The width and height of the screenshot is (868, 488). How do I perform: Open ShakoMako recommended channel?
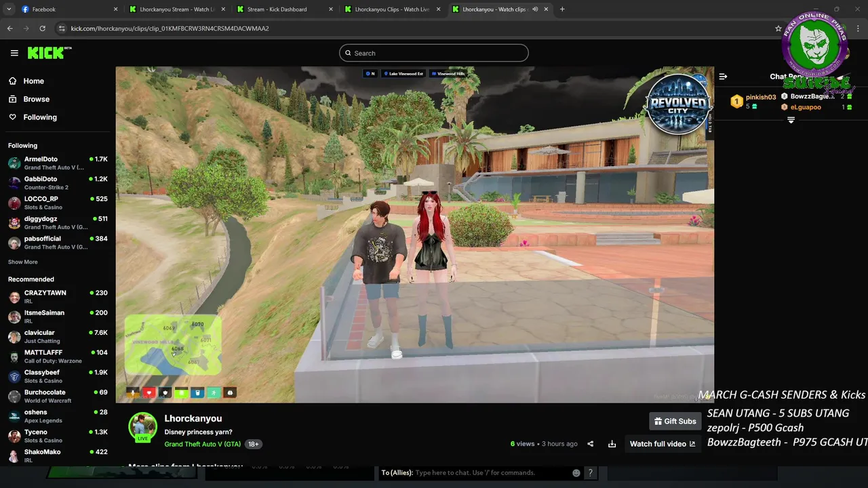pos(58,455)
